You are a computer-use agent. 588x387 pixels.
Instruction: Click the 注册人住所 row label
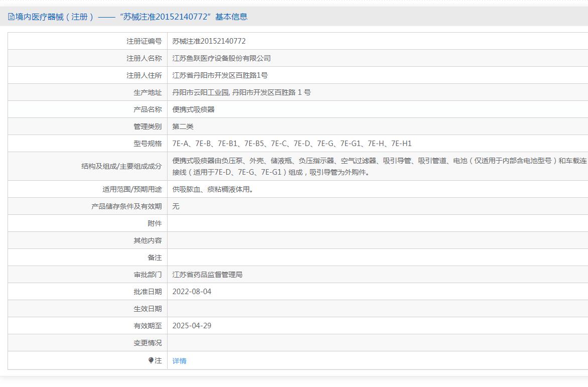144,75
